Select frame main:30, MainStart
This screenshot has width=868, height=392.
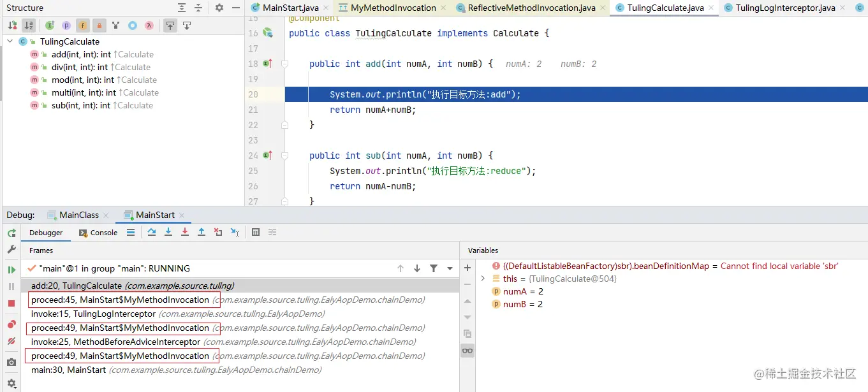pos(240,370)
